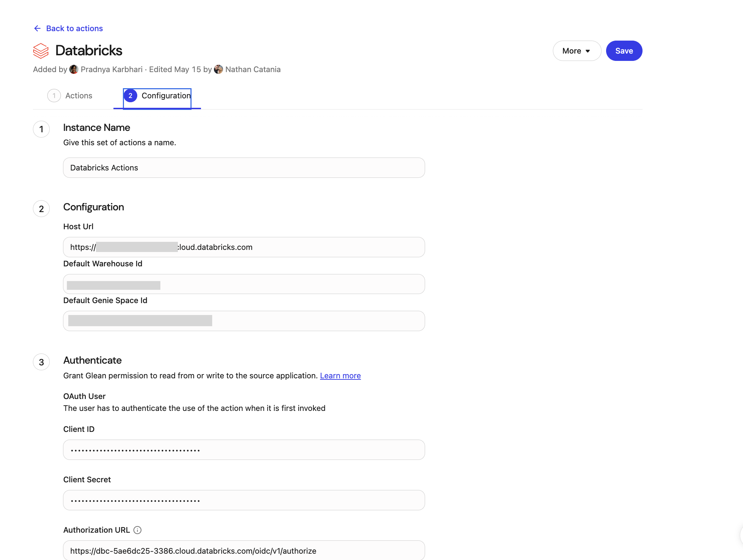
Task: Select the Configuration tab
Action: pos(166,96)
